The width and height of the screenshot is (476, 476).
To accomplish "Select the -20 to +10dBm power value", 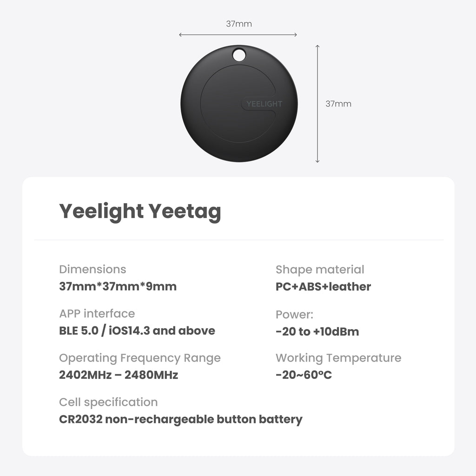I will pos(317,331).
